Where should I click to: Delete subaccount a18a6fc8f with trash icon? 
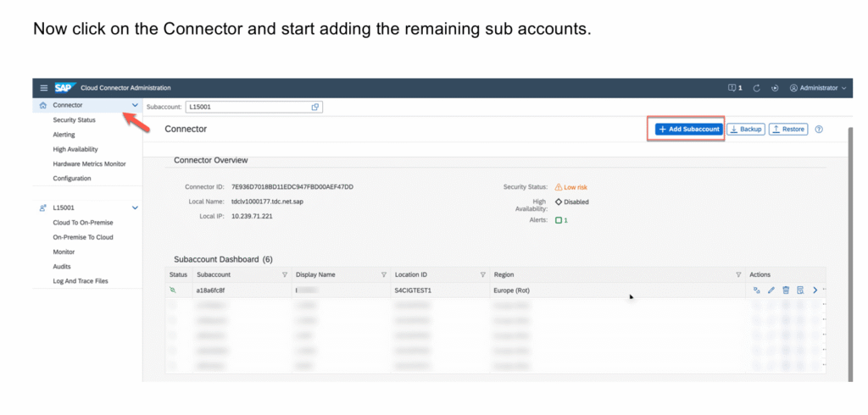click(786, 290)
